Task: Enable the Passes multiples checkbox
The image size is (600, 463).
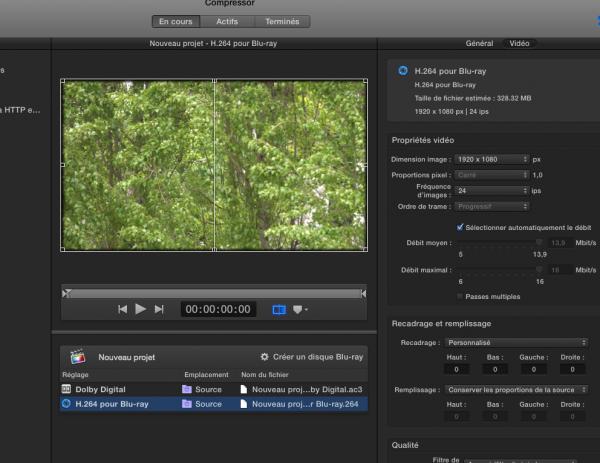Action: (460, 296)
